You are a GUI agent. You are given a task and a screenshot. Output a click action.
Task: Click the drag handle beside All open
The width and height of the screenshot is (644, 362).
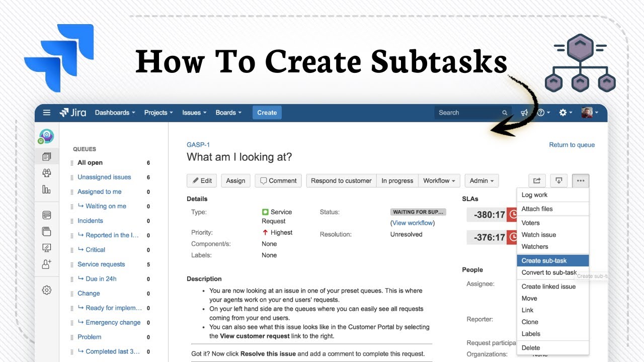click(x=72, y=163)
